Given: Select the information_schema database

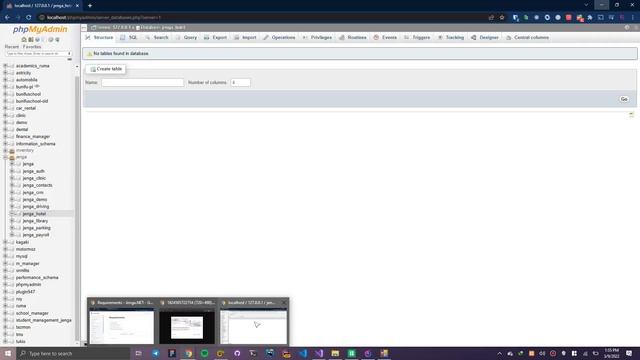Looking at the screenshot, I should (36, 144).
